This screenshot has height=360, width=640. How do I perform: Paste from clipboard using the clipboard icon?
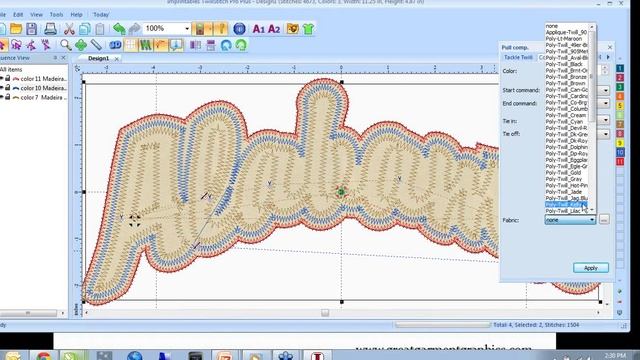100,29
